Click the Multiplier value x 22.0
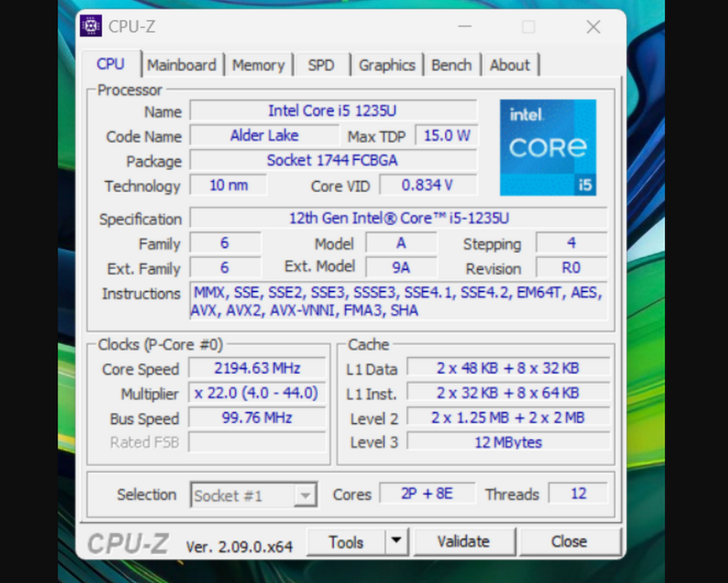728x583 pixels. [258, 393]
